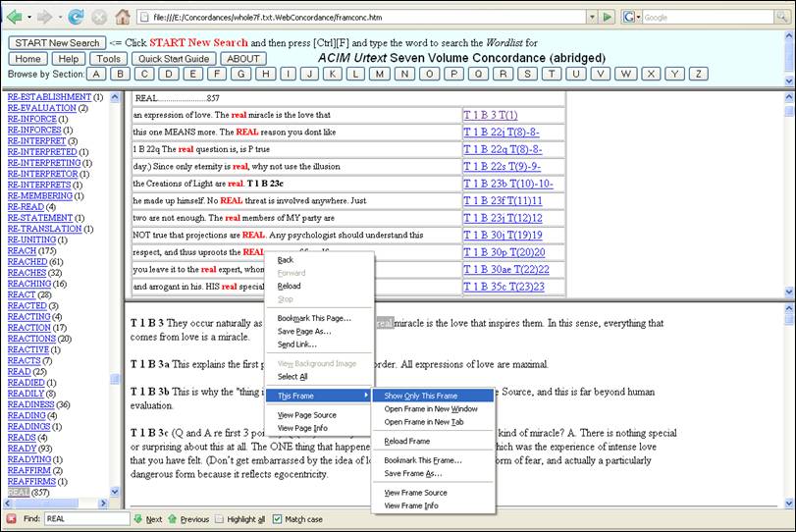Viewport: 796px width, 532px height.
Task: Click the search magnifier icon
Action: click(x=781, y=18)
